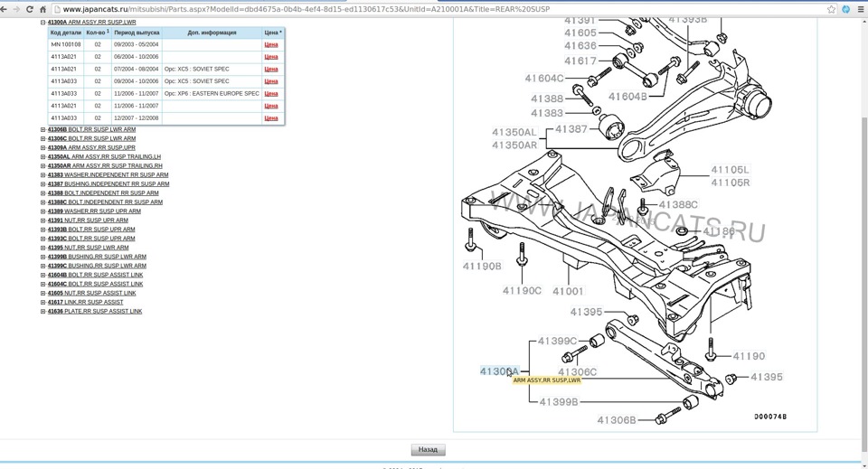Click price link for 12/2007 - 12/2008 row

(x=270, y=117)
